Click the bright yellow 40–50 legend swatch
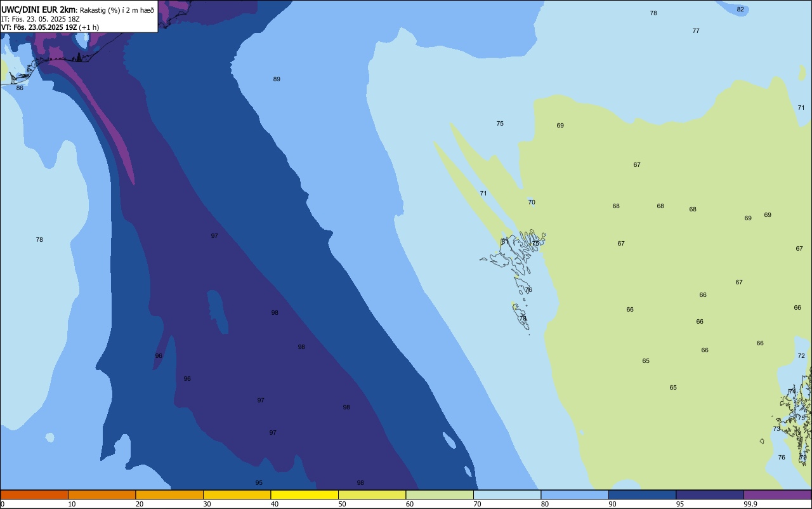This screenshot has height=509, width=812. [304, 494]
